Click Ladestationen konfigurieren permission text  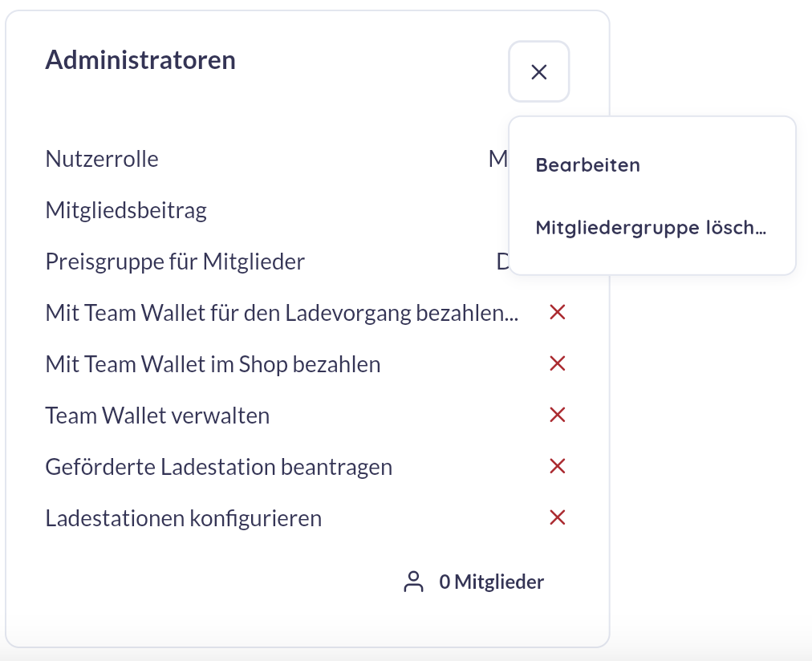[x=183, y=518]
